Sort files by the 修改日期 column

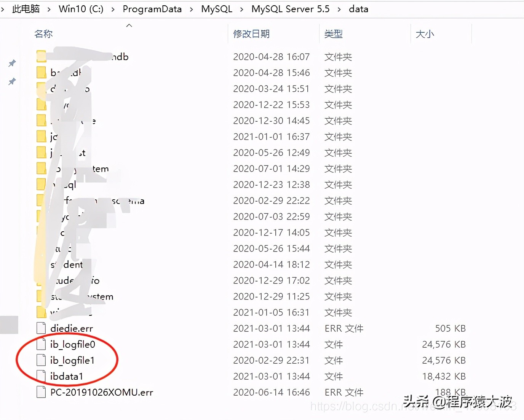coord(251,34)
